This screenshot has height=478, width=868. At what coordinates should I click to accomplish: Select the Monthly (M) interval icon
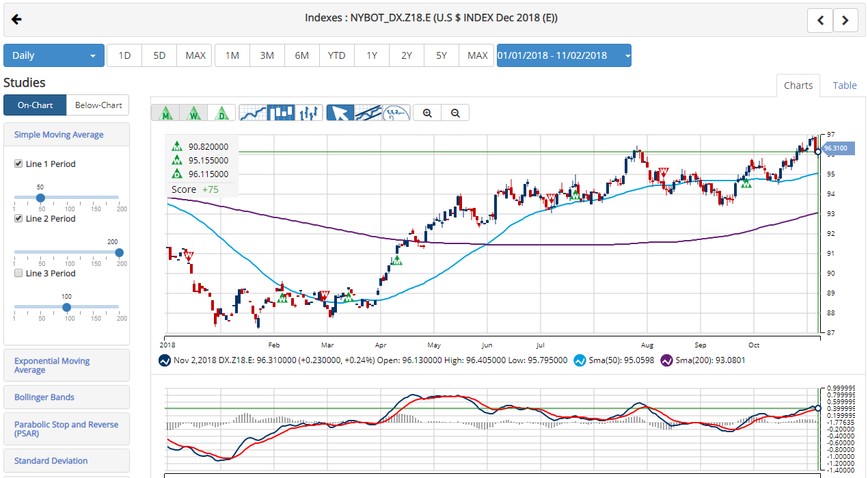coord(166,112)
